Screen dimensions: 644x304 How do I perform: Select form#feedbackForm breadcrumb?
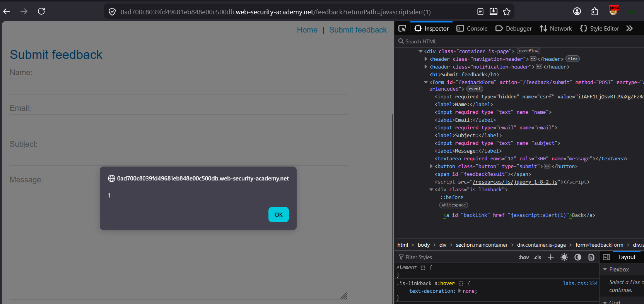(599, 245)
